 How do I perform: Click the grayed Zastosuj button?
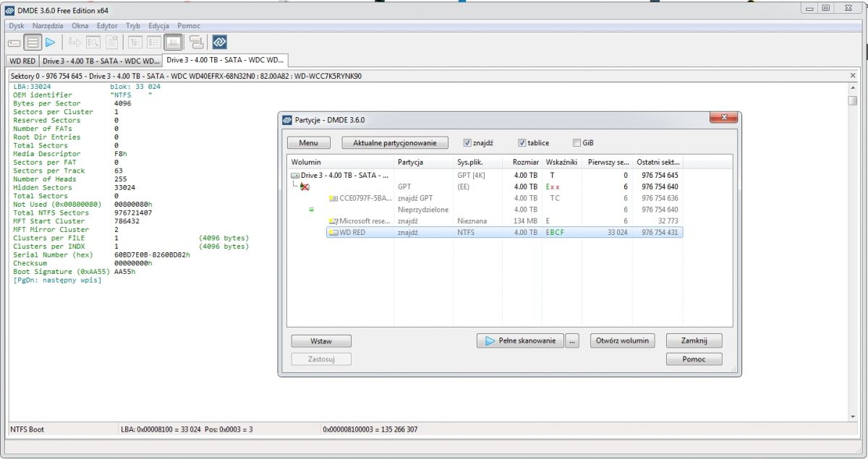pos(321,359)
